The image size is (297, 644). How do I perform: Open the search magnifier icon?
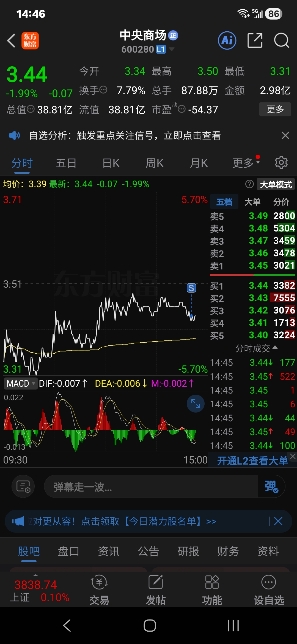click(x=282, y=41)
